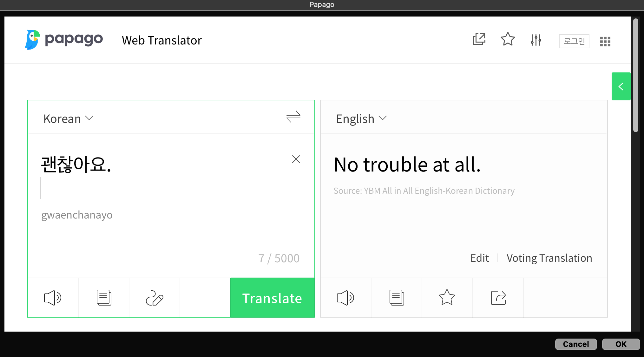Click the Translate button

272,297
